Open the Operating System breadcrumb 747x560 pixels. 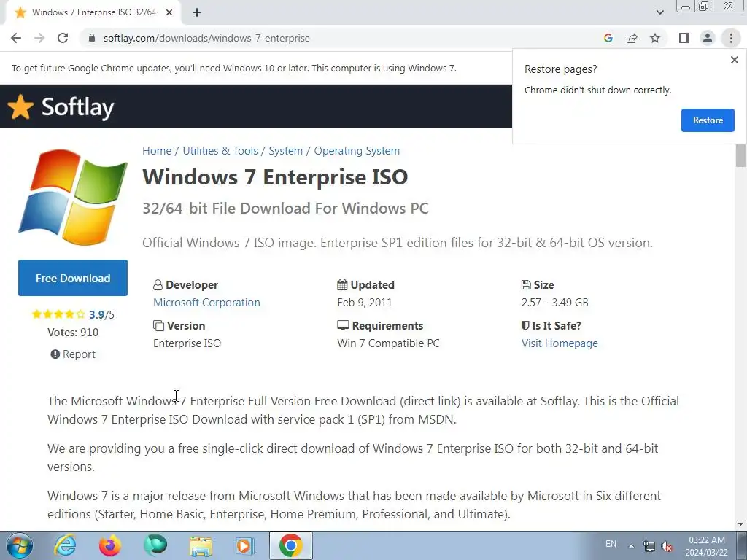click(357, 151)
